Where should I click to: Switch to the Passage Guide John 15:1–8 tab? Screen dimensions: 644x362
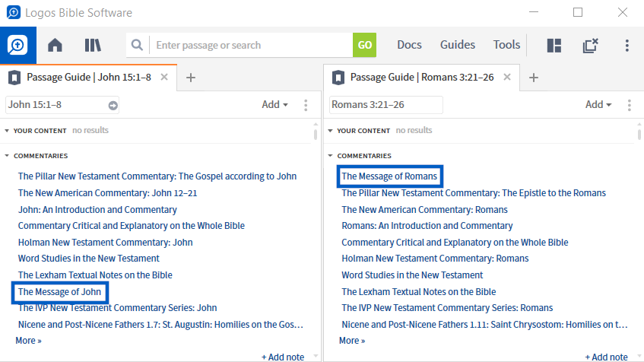[x=89, y=78]
